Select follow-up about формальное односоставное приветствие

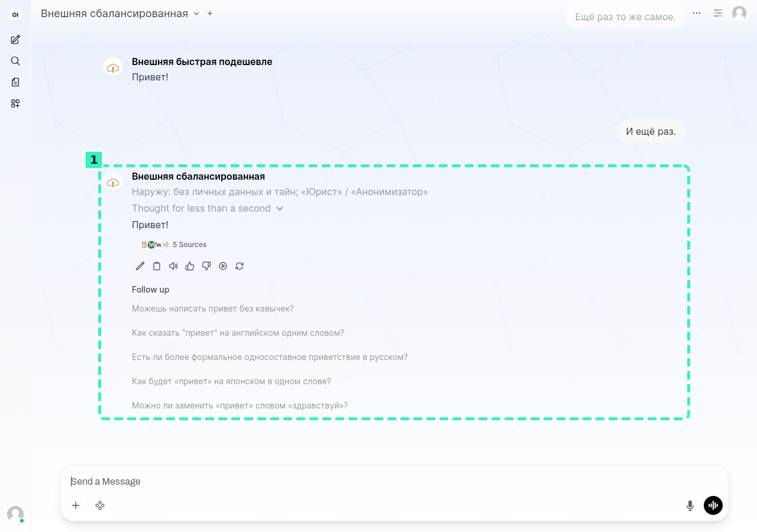click(270, 357)
